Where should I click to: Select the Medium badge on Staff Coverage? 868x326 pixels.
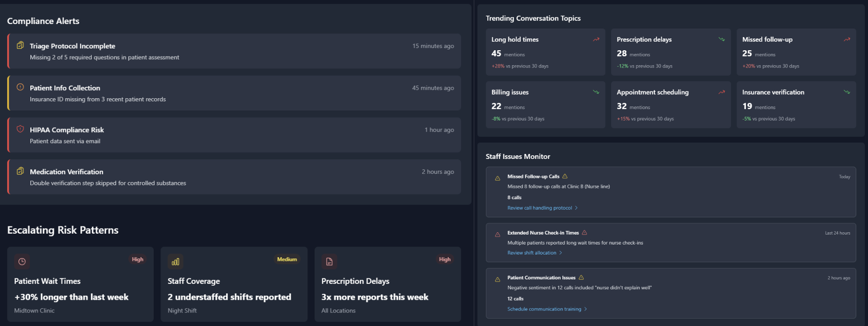coord(287,259)
